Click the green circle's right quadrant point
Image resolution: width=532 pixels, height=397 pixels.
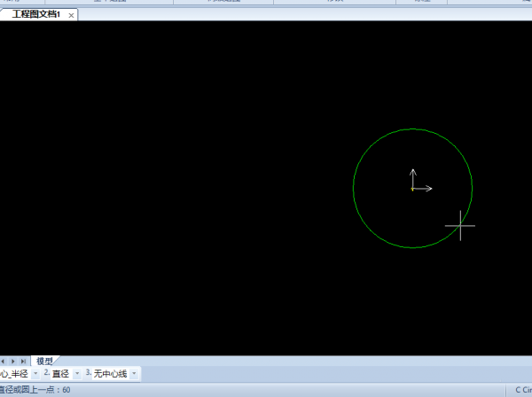pyautogui.click(x=473, y=188)
